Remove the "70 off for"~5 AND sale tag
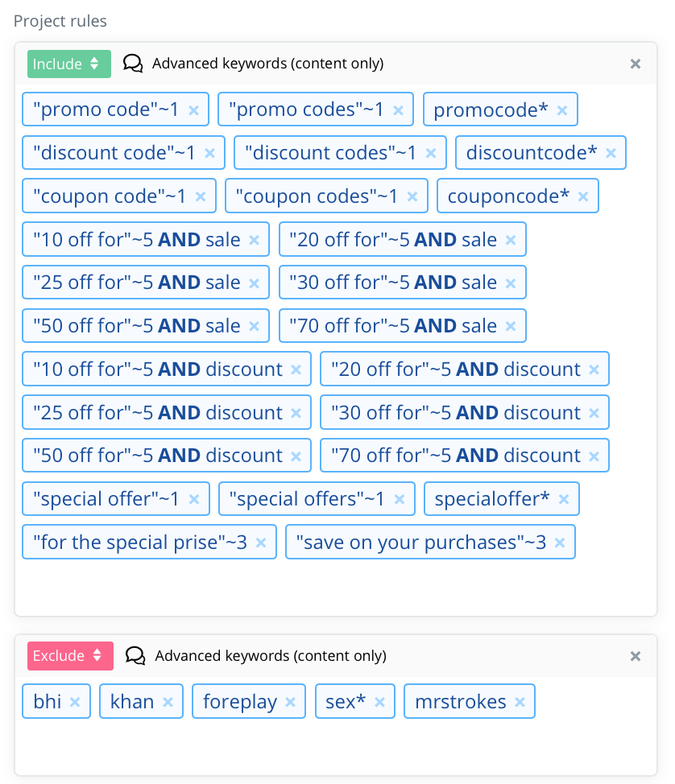 [x=511, y=326]
